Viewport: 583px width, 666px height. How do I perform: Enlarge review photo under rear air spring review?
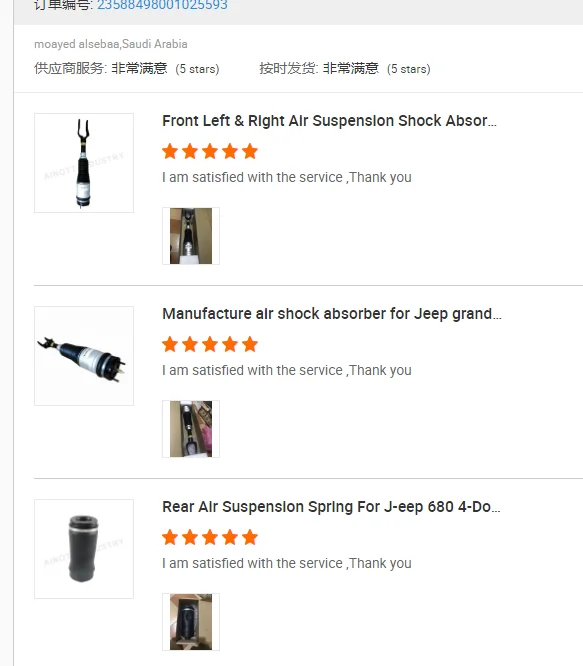pos(191,622)
